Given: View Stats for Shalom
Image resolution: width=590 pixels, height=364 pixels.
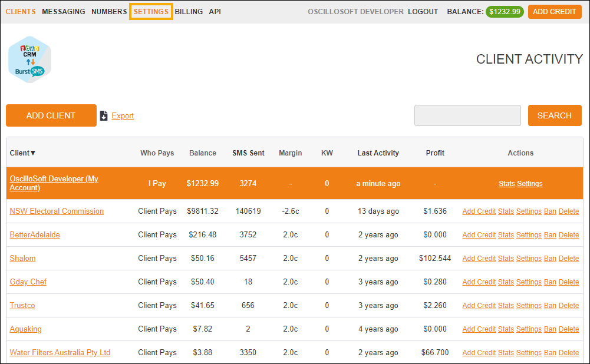Looking at the screenshot, I should (x=506, y=259).
